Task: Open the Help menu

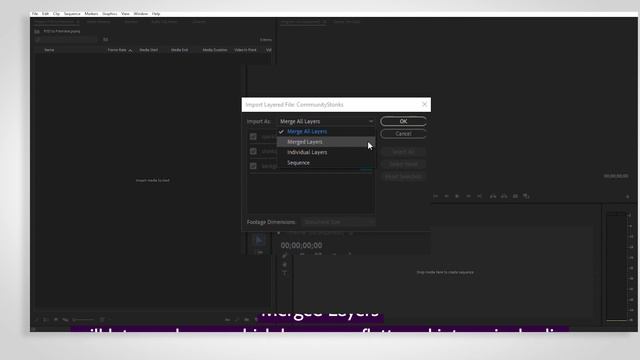Action: pyautogui.click(x=156, y=14)
